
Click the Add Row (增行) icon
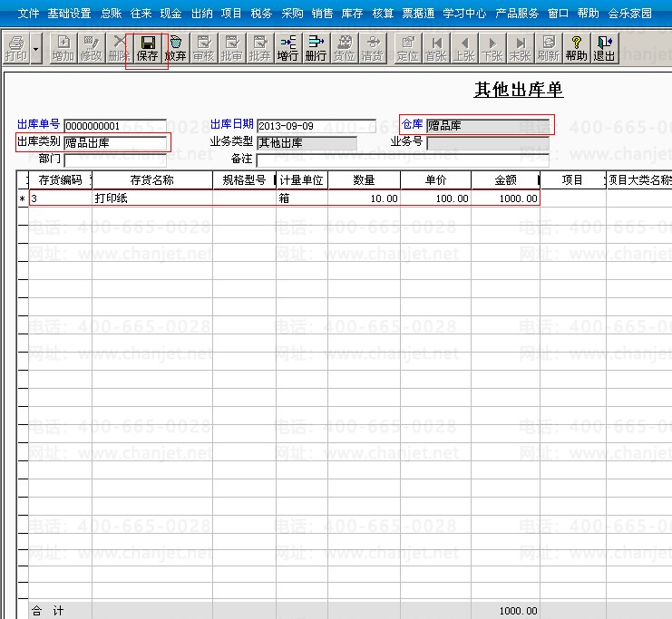(287, 49)
